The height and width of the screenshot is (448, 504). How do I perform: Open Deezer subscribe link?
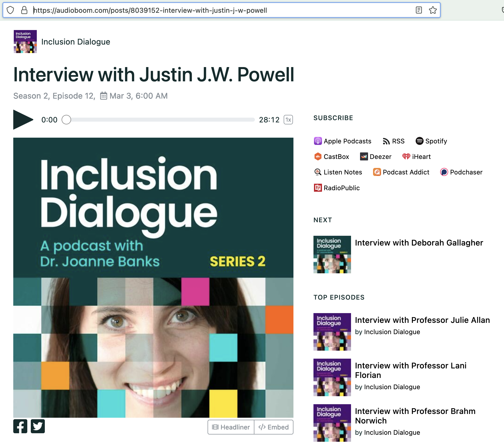point(376,157)
